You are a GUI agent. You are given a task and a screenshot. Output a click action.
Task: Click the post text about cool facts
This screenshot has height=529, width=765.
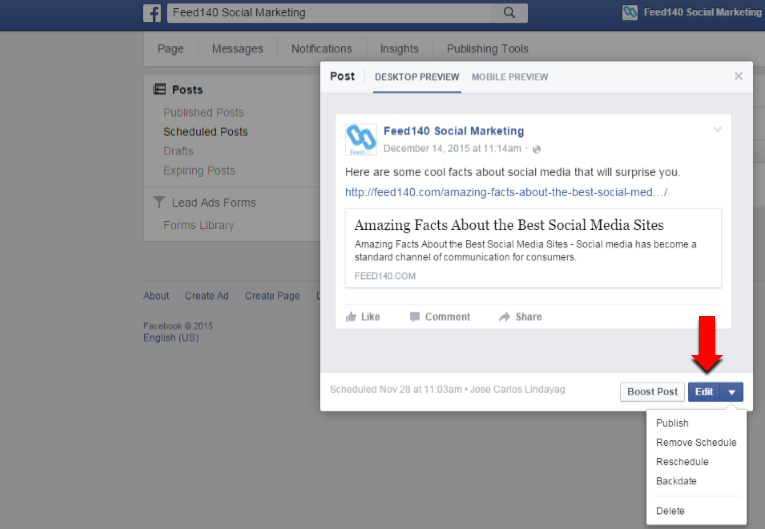coord(512,172)
